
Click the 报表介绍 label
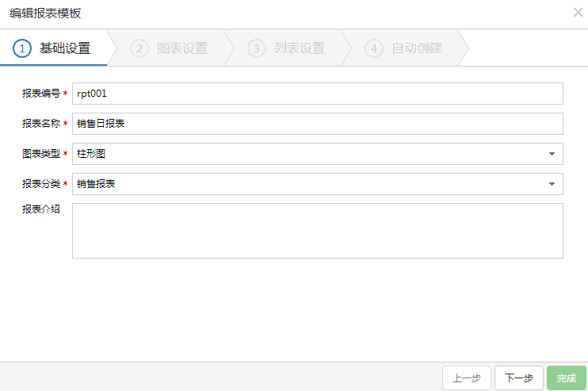[x=41, y=209]
